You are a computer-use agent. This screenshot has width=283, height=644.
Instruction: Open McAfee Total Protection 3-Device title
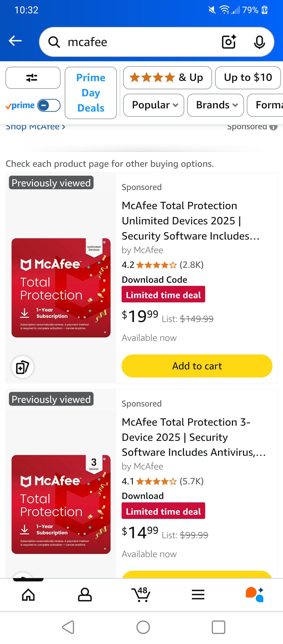pyautogui.click(x=194, y=437)
